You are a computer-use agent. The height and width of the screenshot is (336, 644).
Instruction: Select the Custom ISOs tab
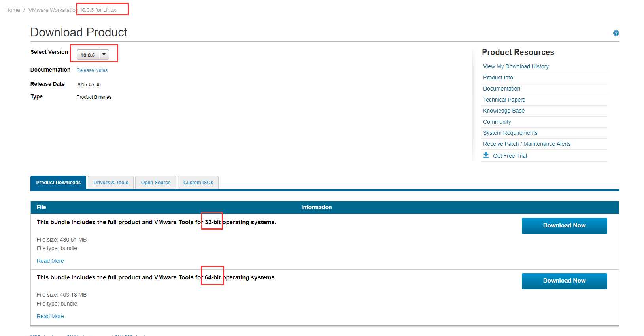198,183
